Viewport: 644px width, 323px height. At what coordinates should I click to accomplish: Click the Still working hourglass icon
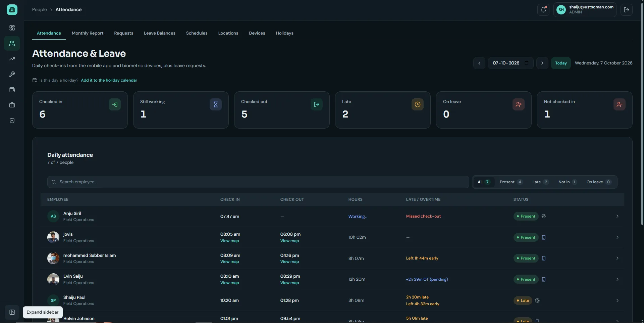pos(216,104)
